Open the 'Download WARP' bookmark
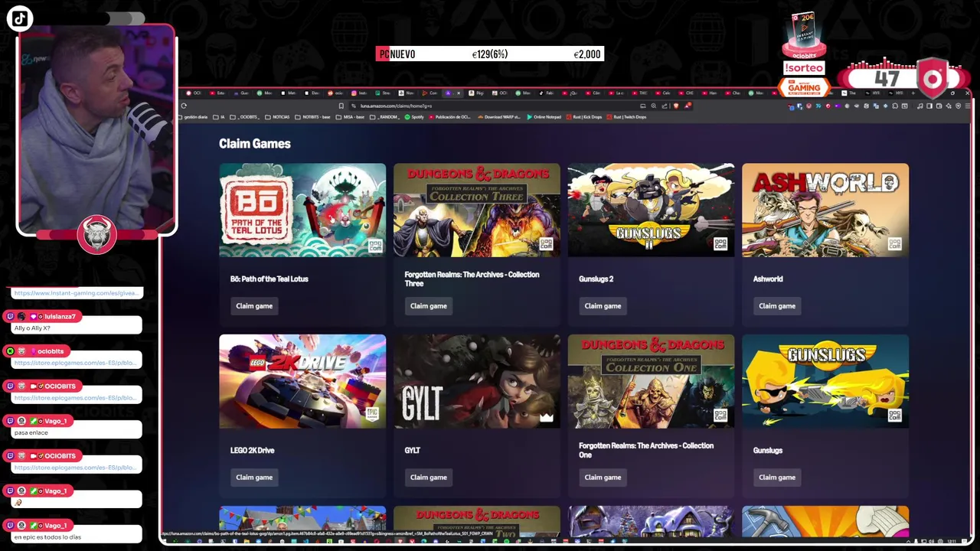This screenshot has width=980, height=551. coord(498,117)
